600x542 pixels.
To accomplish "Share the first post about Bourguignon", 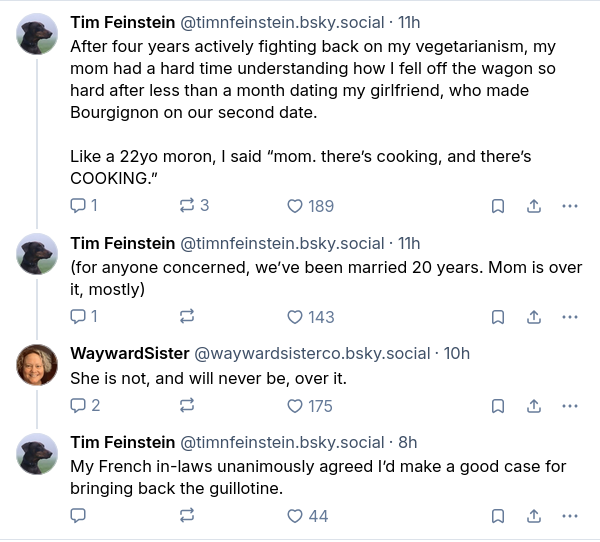I will (534, 206).
